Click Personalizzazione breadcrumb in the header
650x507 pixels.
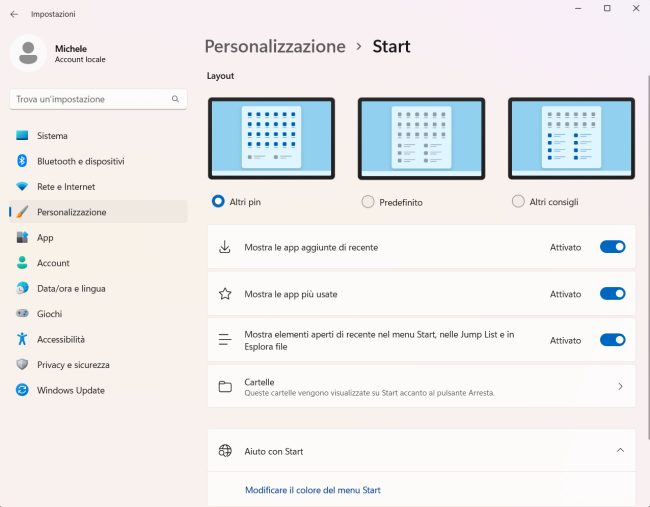[x=275, y=46]
